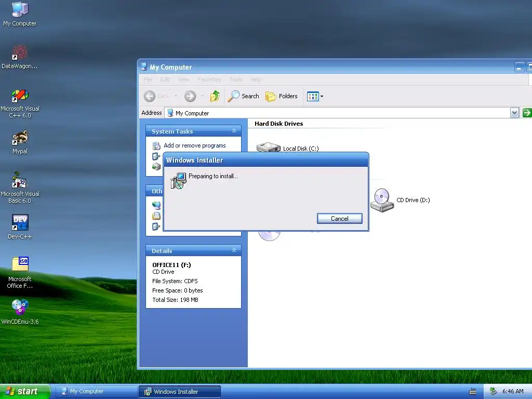Open the Dev-C++ desktop shortcut
Image resolution: width=532 pixels, height=399 pixels.
point(20,227)
